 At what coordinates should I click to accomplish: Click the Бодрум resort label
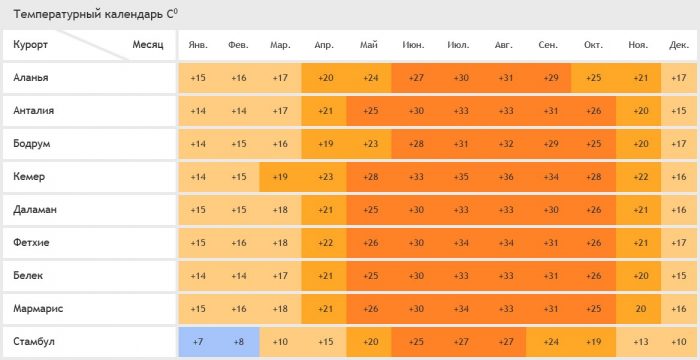point(32,144)
